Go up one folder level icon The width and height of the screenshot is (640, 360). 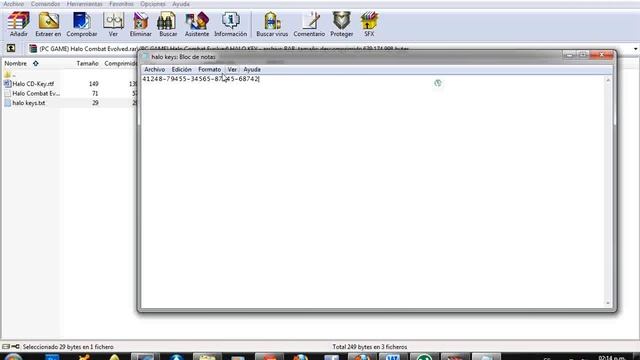tap(11, 49)
